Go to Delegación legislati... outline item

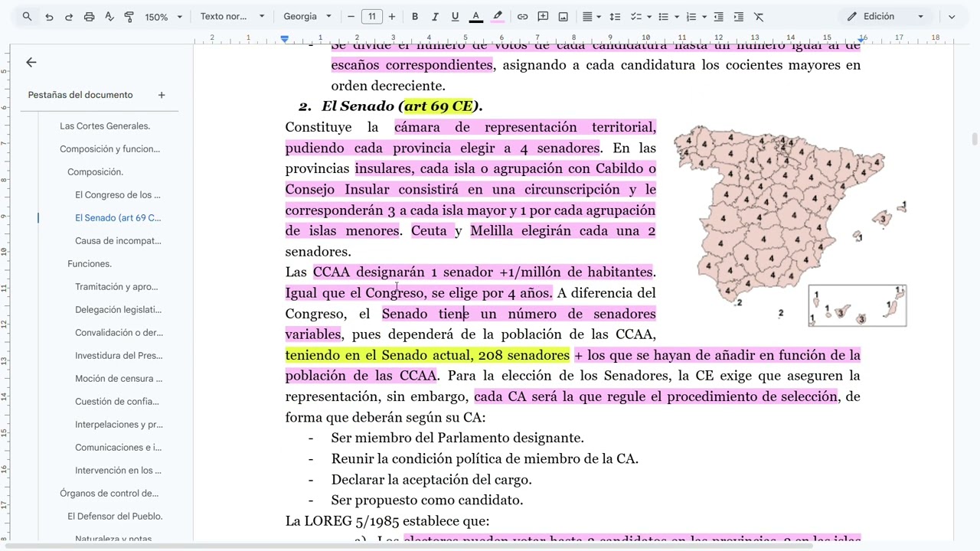[118, 310]
